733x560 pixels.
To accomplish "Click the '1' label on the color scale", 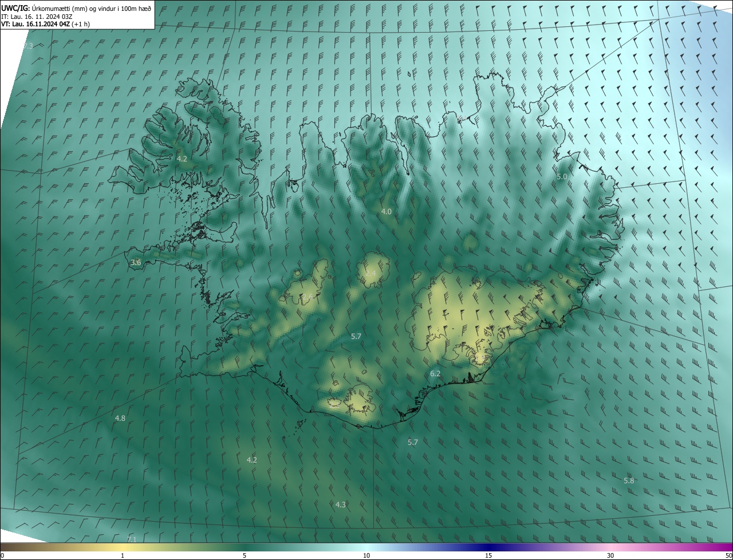I will 123,555.
